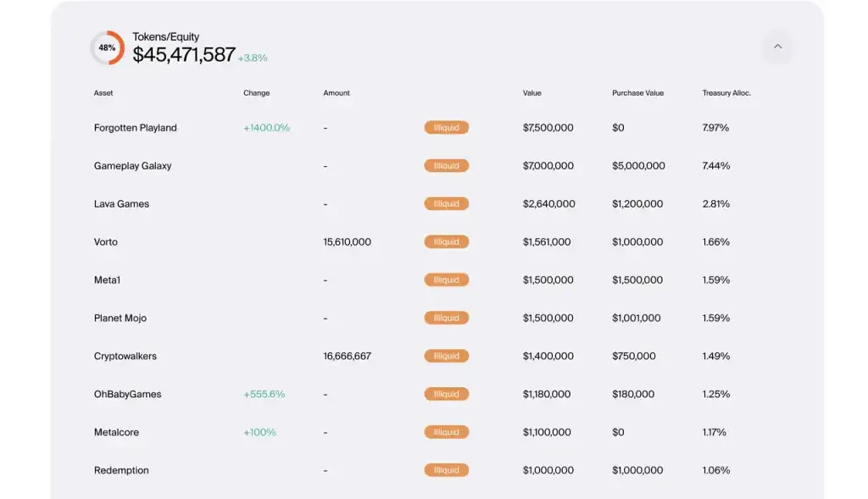Screen dimensions: 868x499
Task: Sort by Change column header
Action: pyautogui.click(x=256, y=93)
